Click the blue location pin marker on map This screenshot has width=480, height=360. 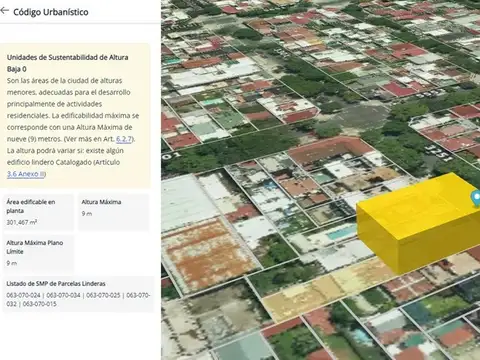[x=476, y=199]
